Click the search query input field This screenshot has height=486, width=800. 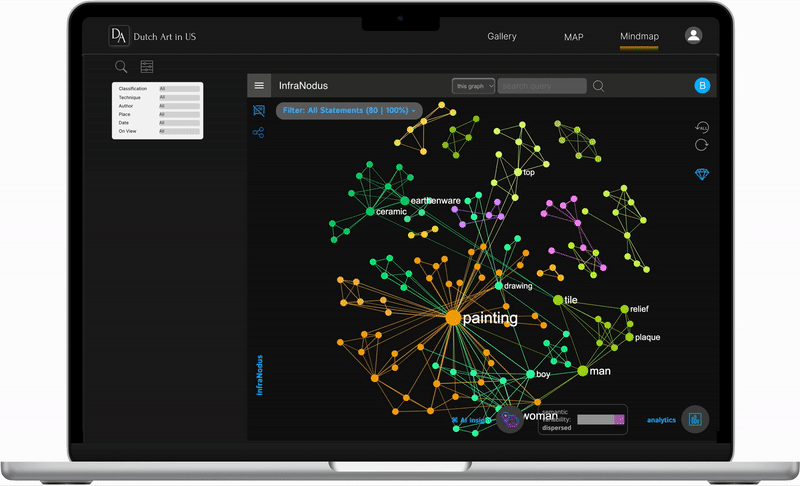[x=542, y=86]
